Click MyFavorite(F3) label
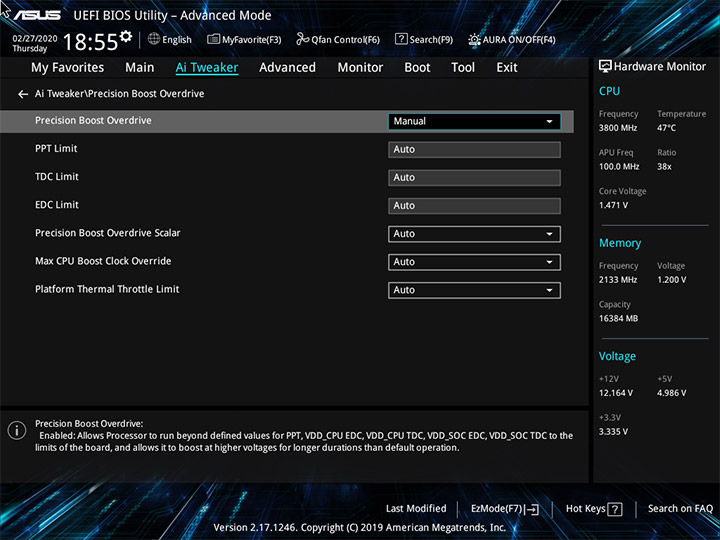720x540 pixels. [252, 40]
